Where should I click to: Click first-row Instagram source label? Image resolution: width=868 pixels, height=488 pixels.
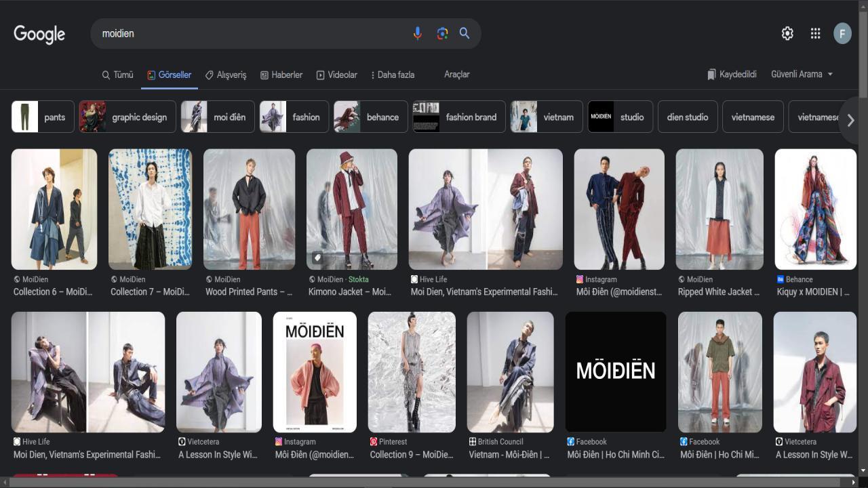(x=597, y=279)
